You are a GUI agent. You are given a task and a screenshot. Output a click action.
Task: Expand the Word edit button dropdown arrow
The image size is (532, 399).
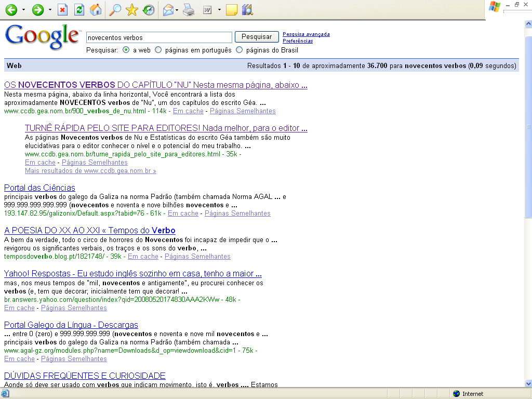coord(219,10)
